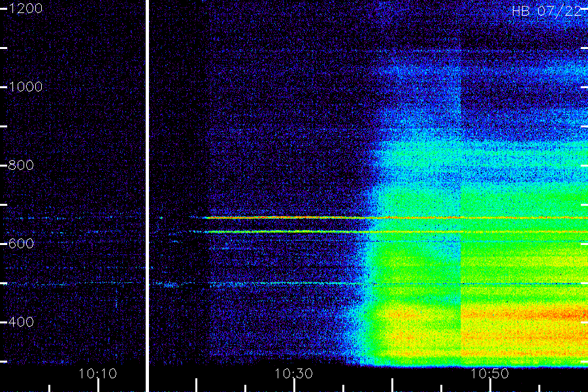Click the 800 frequency axis label
Image resolution: width=588 pixels, height=392 pixels.
coord(21,165)
